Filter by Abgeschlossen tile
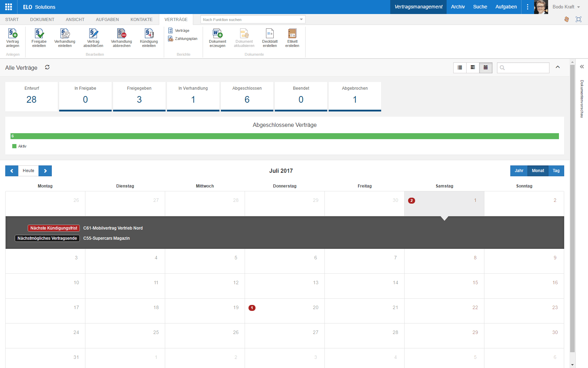 (247, 96)
